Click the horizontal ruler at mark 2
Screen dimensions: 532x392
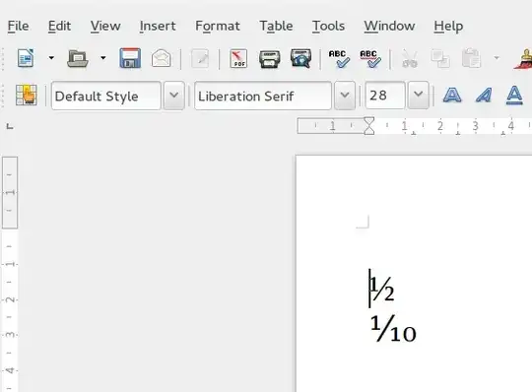click(440, 126)
